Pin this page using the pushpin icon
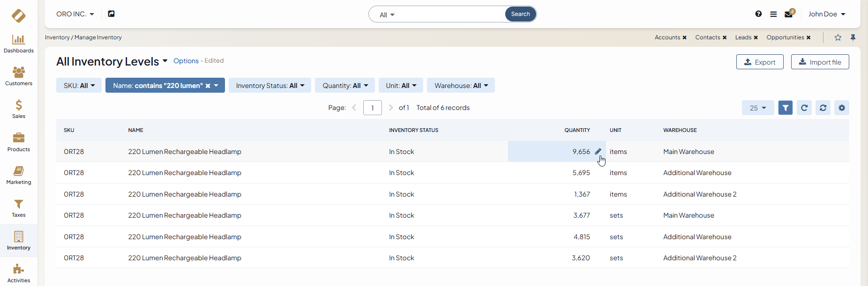This screenshot has width=868, height=286. click(853, 37)
